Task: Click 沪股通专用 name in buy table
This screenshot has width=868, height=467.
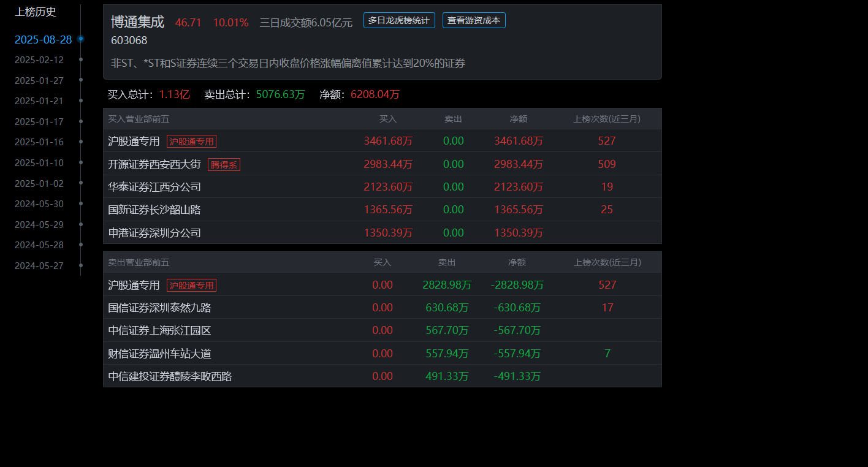Action: [x=134, y=141]
